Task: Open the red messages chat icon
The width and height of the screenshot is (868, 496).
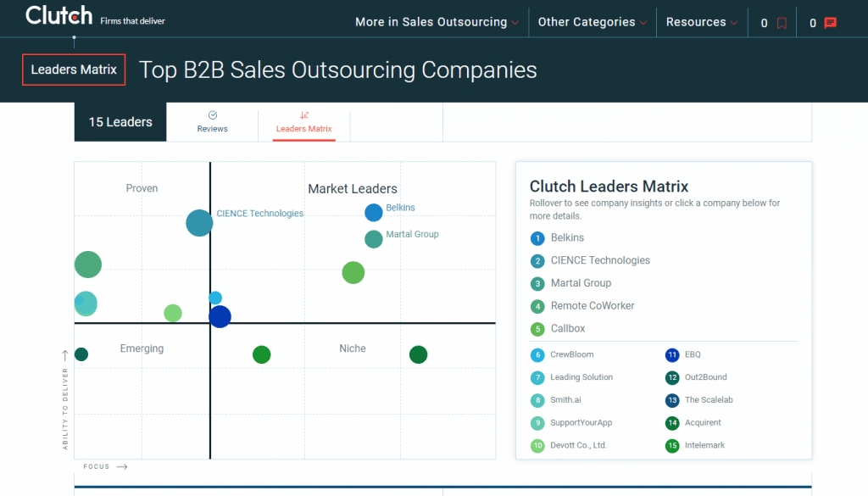Action: pos(831,23)
